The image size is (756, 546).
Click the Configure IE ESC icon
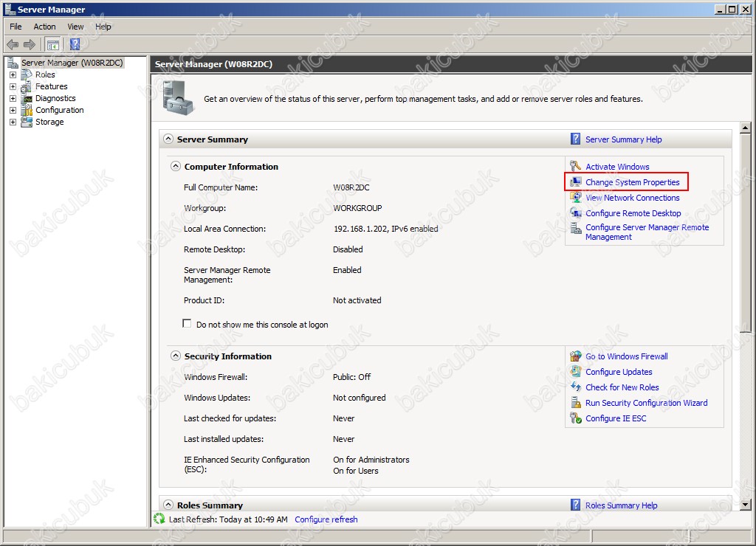tap(576, 418)
